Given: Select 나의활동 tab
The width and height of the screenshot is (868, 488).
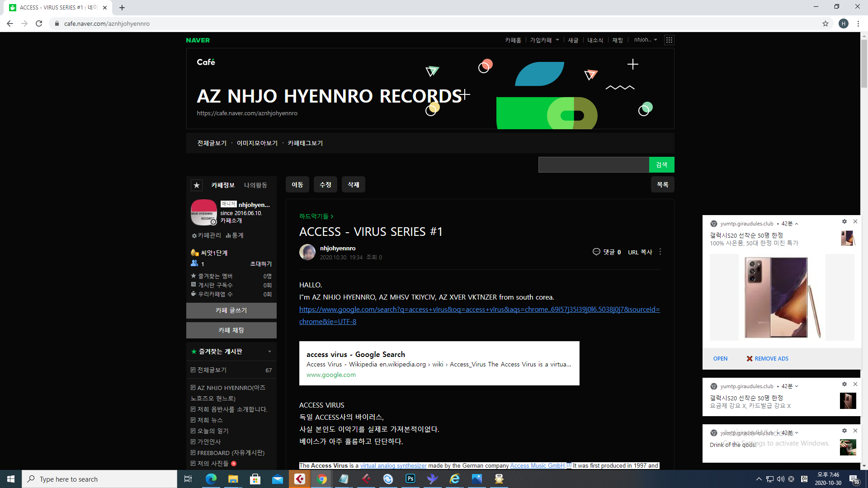Looking at the screenshot, I should (x=255, y=185).
